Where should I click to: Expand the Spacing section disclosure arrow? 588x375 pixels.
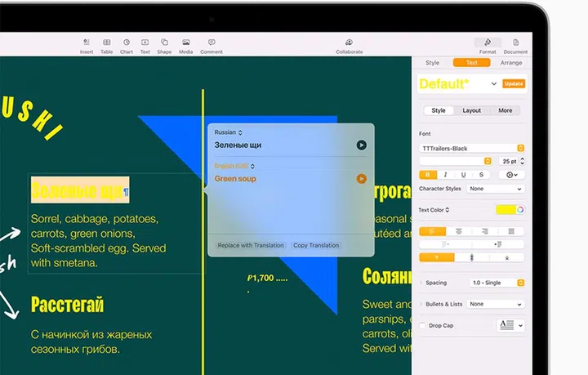(421, 283)
